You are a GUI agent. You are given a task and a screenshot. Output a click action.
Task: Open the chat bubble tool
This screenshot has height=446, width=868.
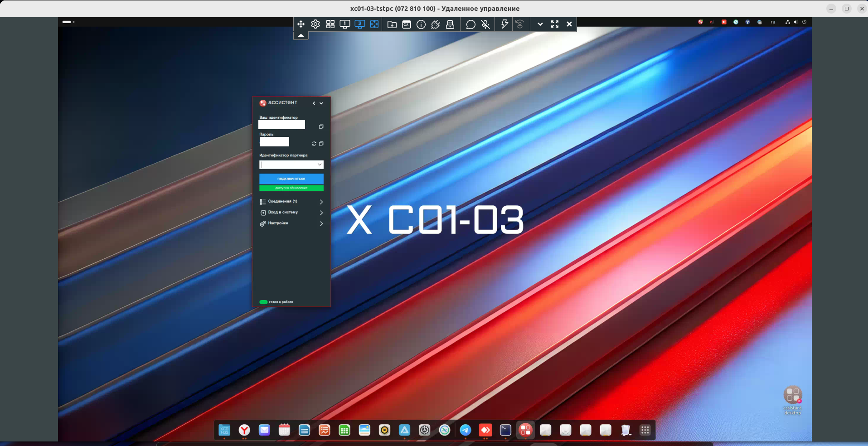pos(470,24)
